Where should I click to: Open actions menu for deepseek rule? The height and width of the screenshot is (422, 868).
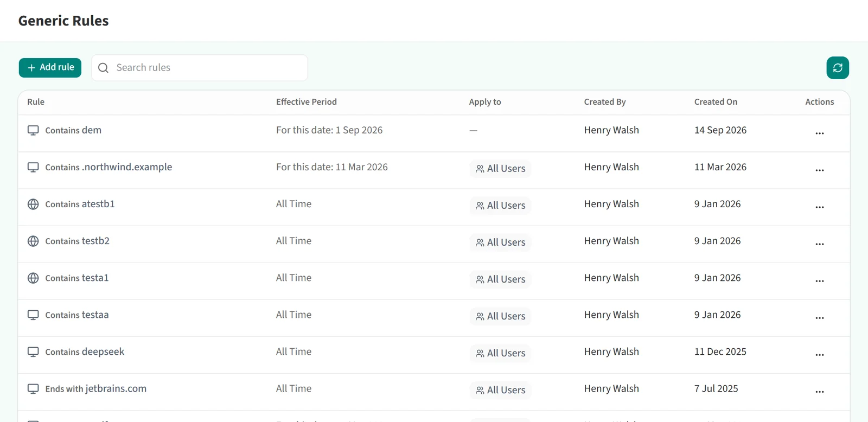pos(819,354)
